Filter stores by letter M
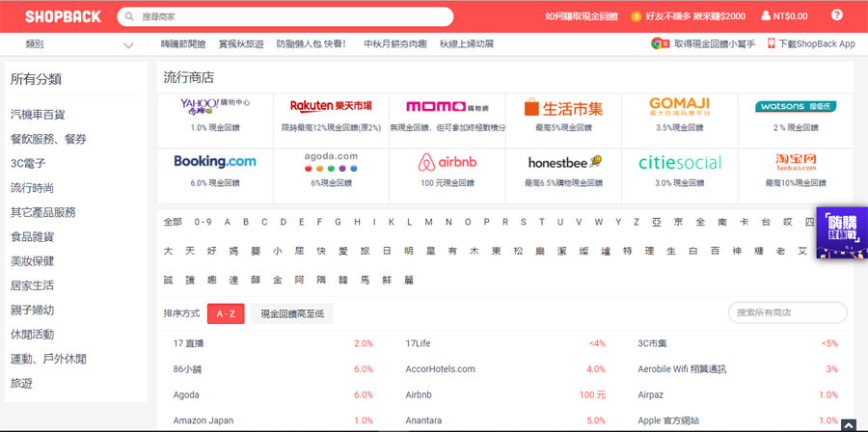Screen dimensions: 868x432 [x=428, y=222]
